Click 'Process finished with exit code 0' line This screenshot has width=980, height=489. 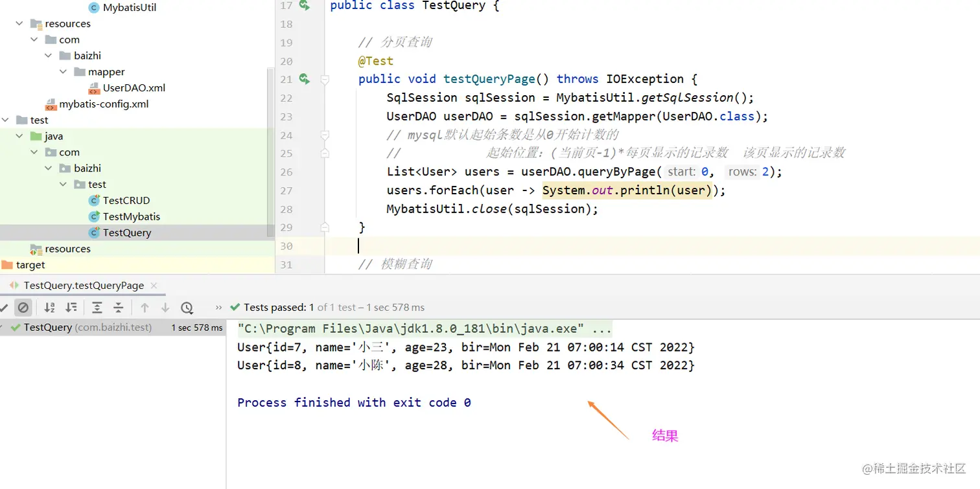tap(354, 402)
